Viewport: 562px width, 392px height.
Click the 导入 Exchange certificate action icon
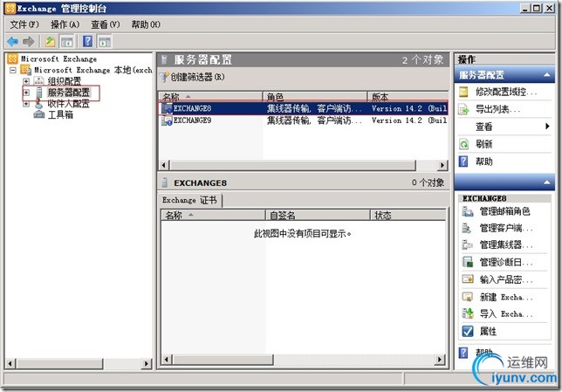click(x=468, y=313)
